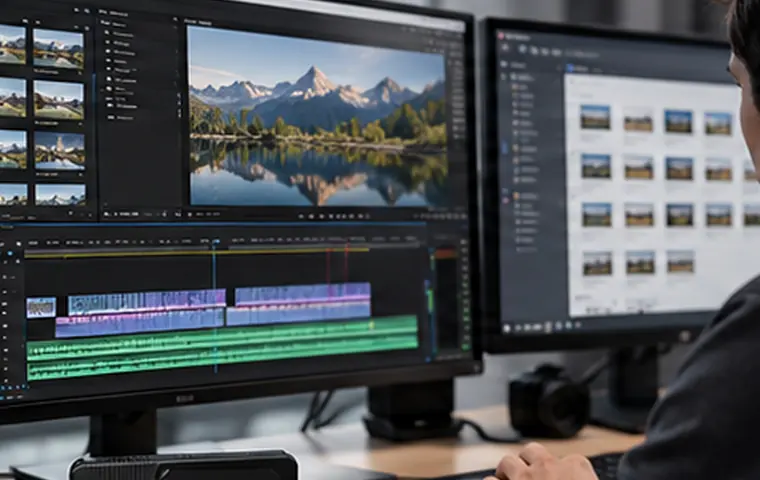Viewport: 760px width, 480px height.
Task: Select the first clip on the upper video track
Action: (x=147, y=303)
